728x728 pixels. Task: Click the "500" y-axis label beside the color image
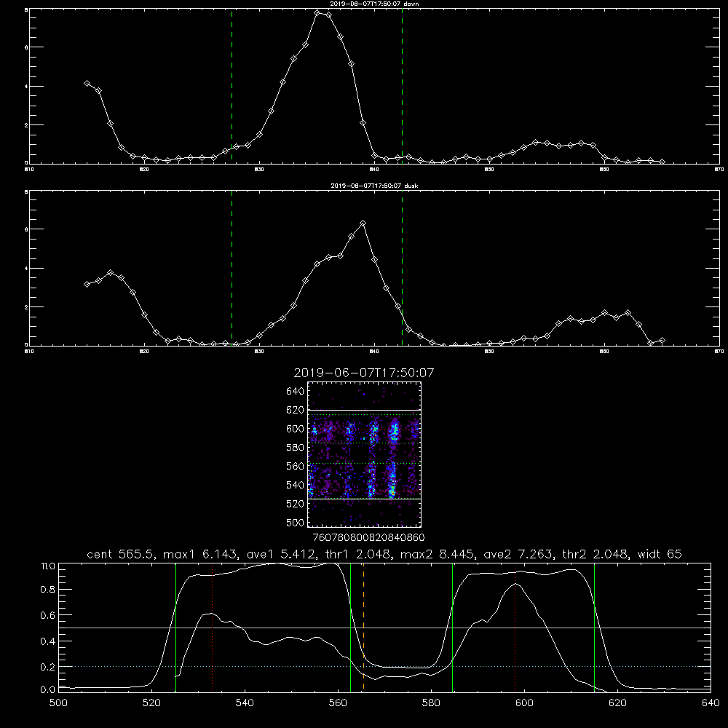pos(296,522)
